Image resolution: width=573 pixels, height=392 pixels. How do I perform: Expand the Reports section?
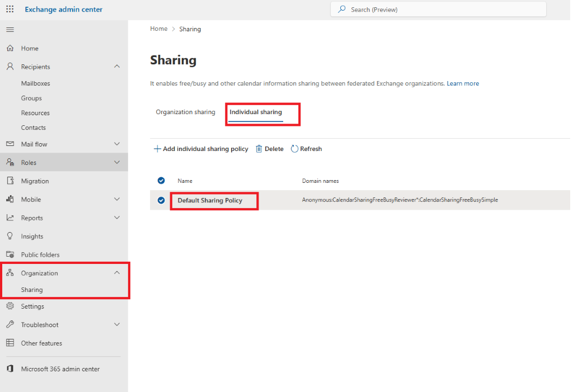click(x=31, y=218)
